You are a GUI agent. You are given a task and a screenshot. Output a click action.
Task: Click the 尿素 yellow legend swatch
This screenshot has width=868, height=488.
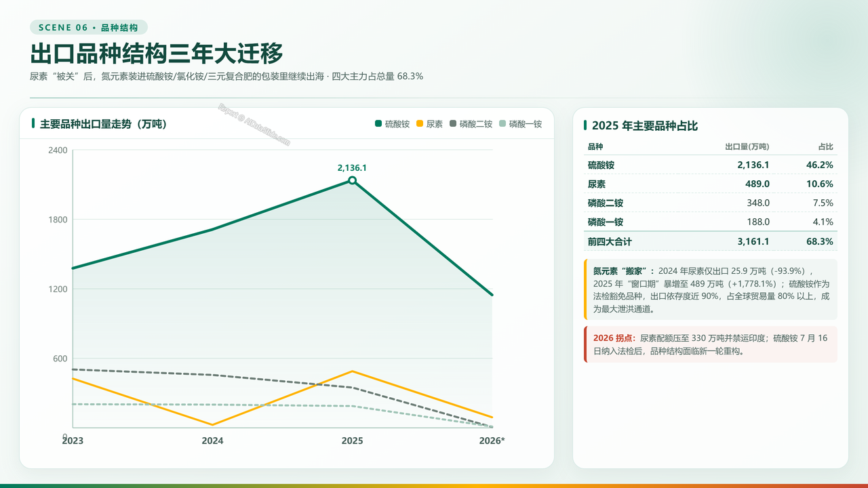420,123
